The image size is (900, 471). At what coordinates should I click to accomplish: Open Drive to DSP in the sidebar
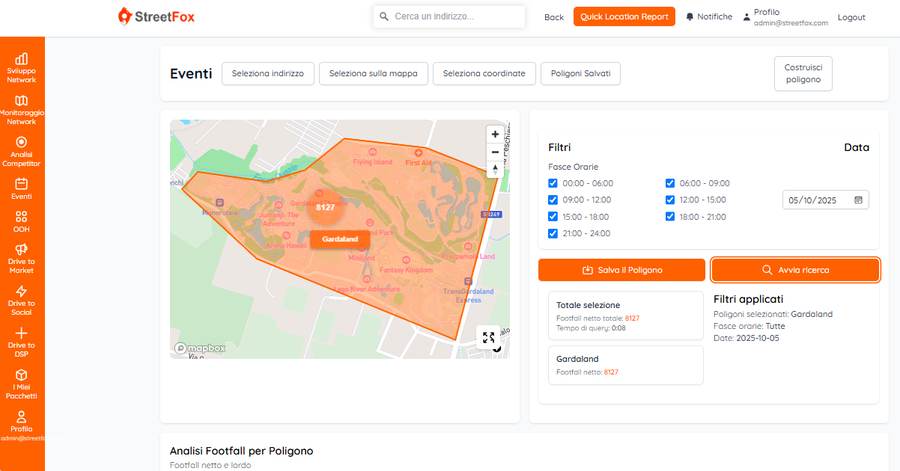[21, 342]
